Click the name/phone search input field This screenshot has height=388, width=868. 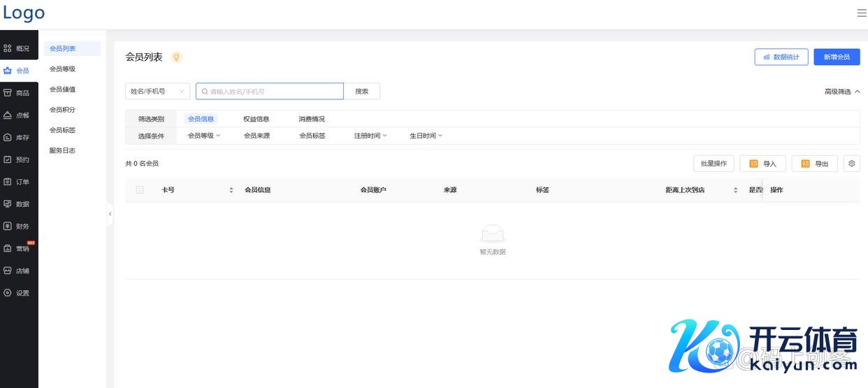pyautogui.click(x=273, y=92)
